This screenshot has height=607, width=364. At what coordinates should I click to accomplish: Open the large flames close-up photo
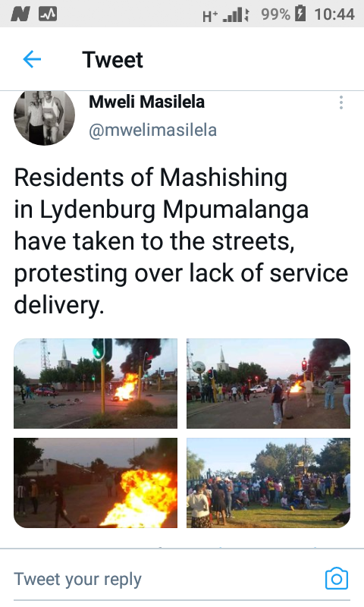coord(96,483)
